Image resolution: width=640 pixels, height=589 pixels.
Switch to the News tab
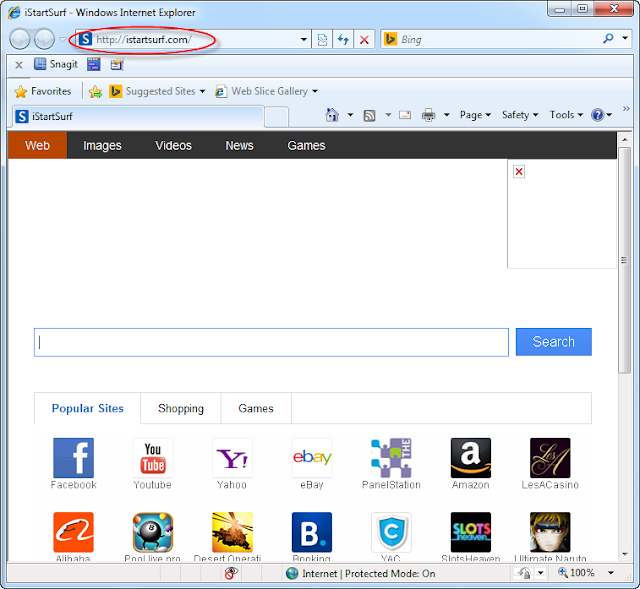[239, 145]
